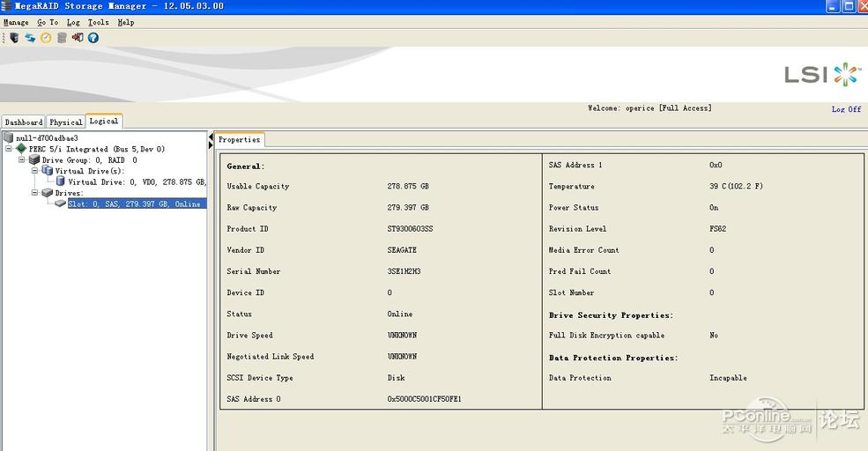Select the Properties tab
Image resolution: width=868 pixels, height=451 pixels.
[x=239, y=139]
